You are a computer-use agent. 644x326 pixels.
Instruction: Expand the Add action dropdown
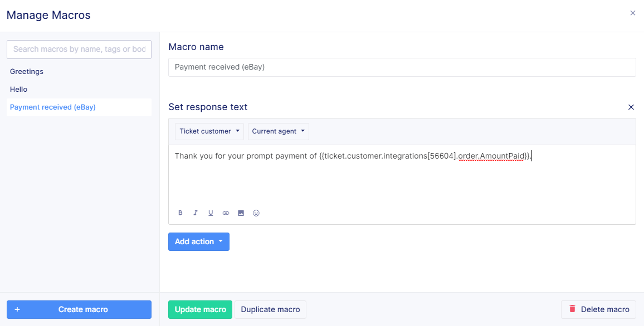pos(198,241)
